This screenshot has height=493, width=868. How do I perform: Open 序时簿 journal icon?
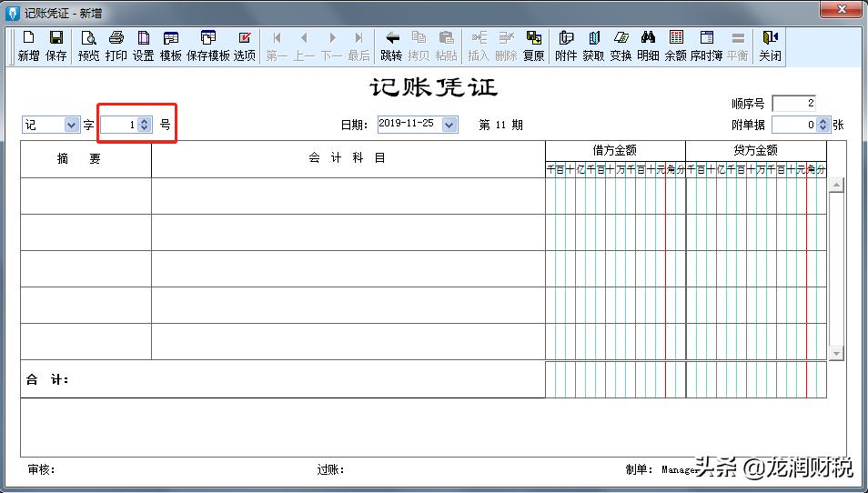coord(706,45)
